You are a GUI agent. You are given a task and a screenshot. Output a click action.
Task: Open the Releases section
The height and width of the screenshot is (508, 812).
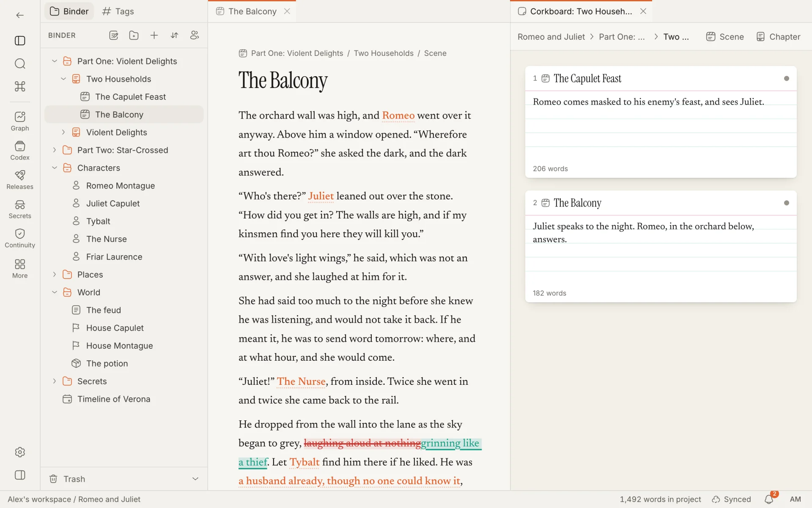coord(20,180)
